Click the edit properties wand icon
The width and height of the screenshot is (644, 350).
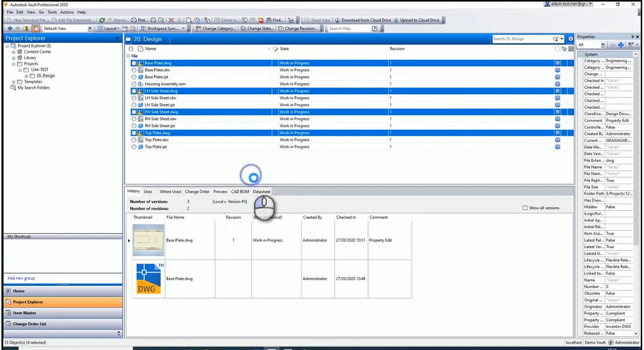631,45
